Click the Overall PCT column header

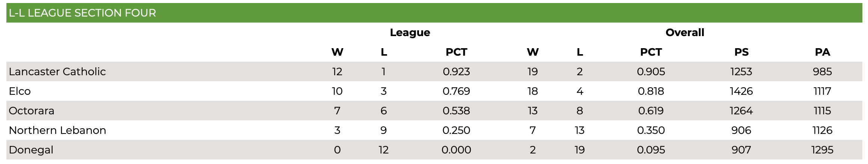click(651, 52)
